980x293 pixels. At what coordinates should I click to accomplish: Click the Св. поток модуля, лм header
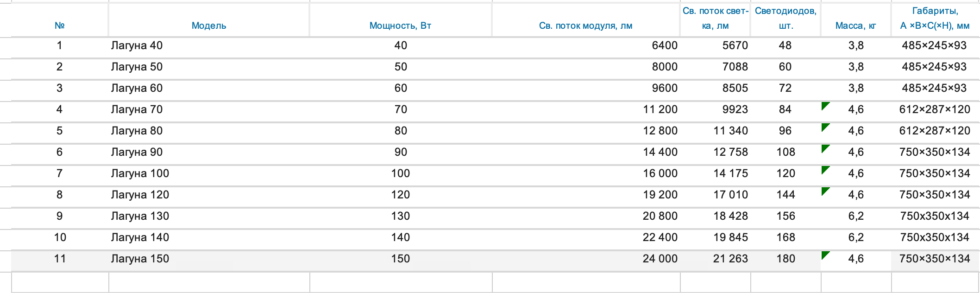[x=585, y=25]
